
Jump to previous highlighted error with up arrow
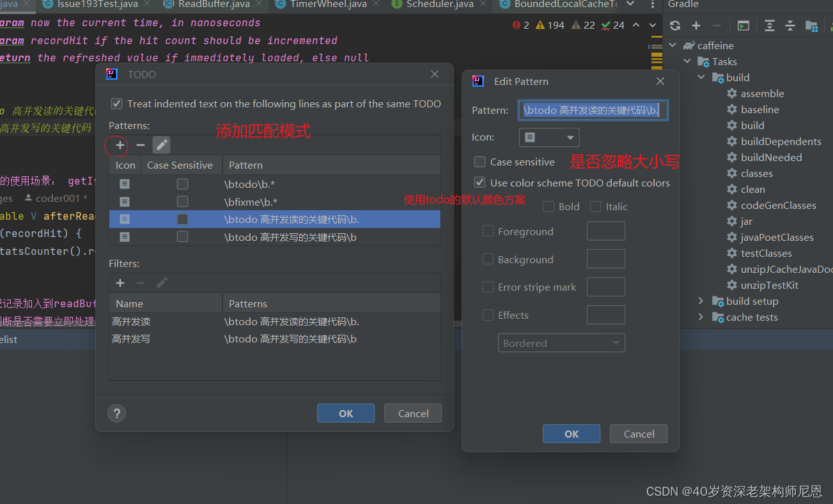point(636,26)
